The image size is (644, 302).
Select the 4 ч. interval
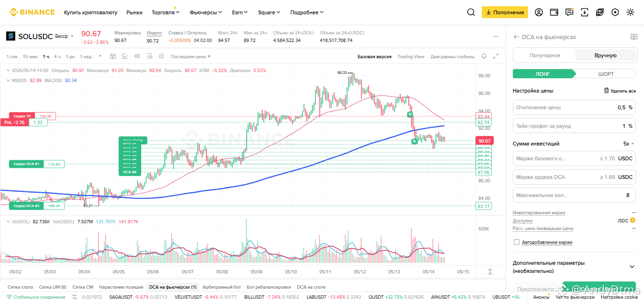58,56
